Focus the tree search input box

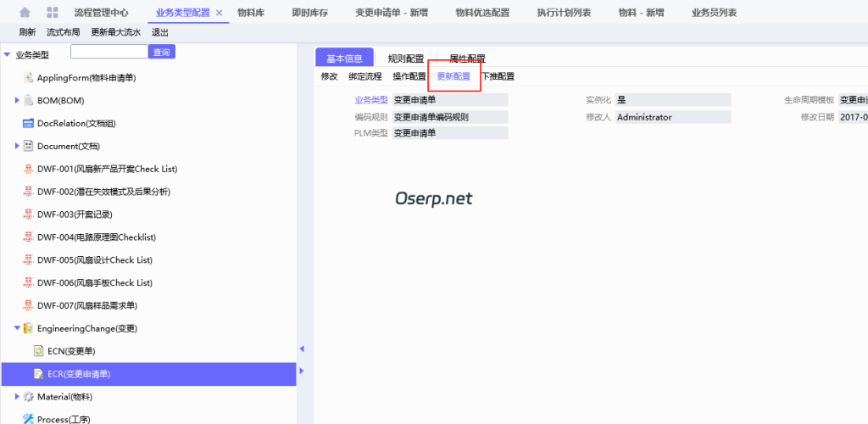point(109,52)
